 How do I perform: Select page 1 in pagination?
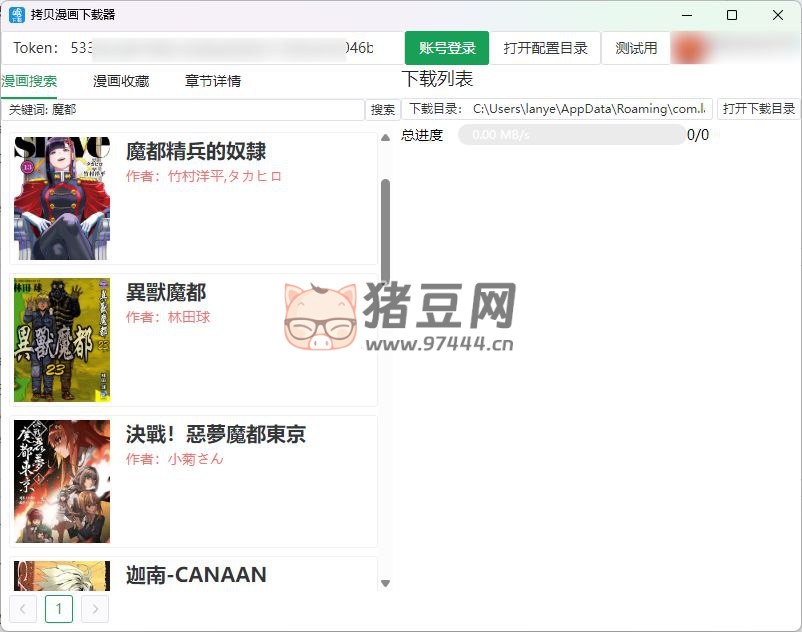click(x=59, y=609)
